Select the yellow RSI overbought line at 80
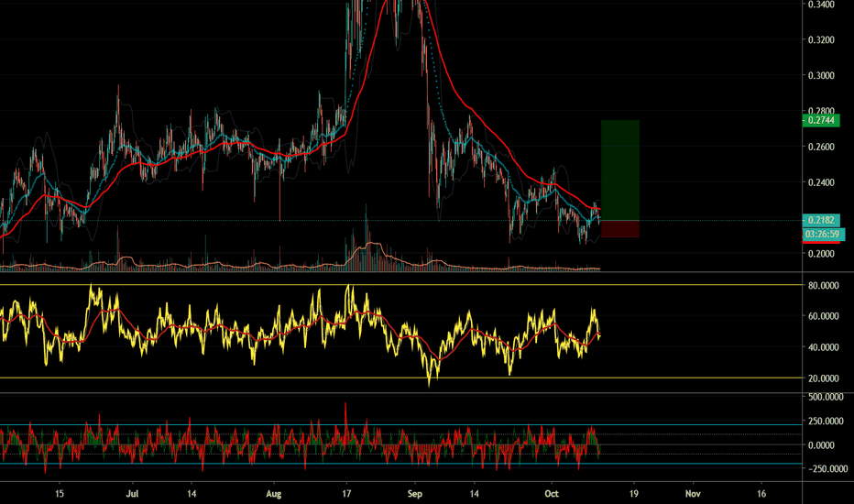 pyautogui.click(x=400, y=285)
